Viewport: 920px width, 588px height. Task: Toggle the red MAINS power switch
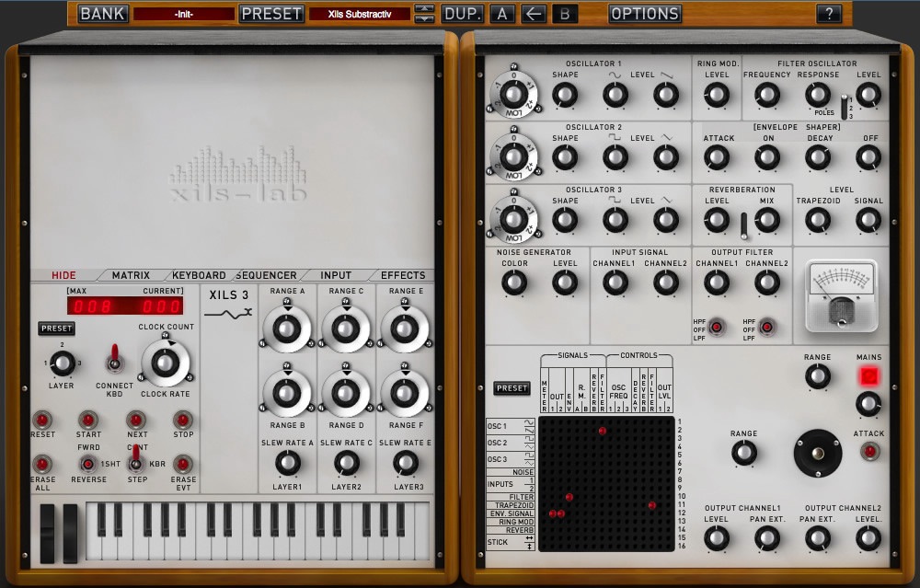[x=868, y=376]
